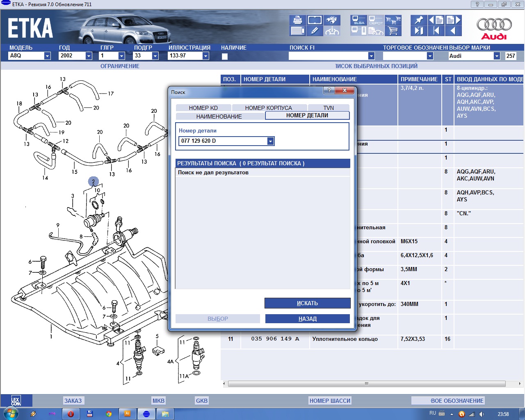The width and height of the screenshot is (525, 420).
Task: Click the frame/screen view icon
Action: coord(315,20)
